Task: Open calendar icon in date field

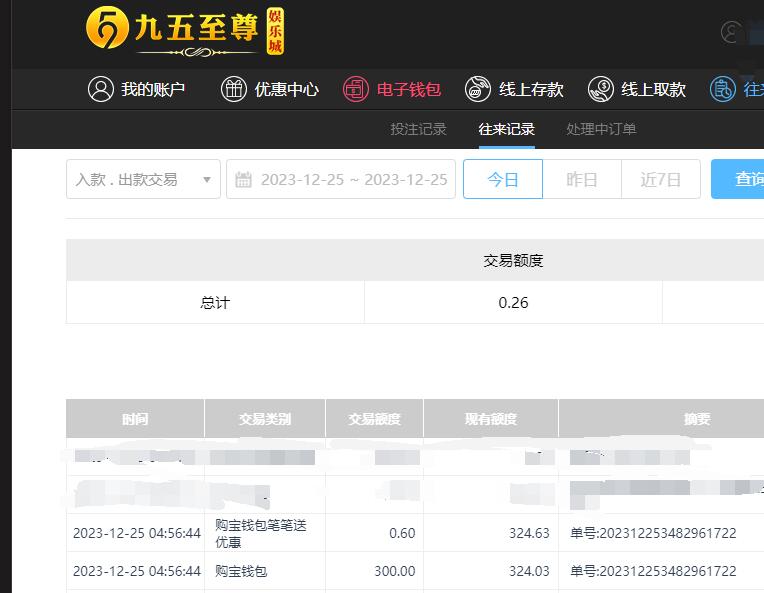Action: (x=243, y=179)
